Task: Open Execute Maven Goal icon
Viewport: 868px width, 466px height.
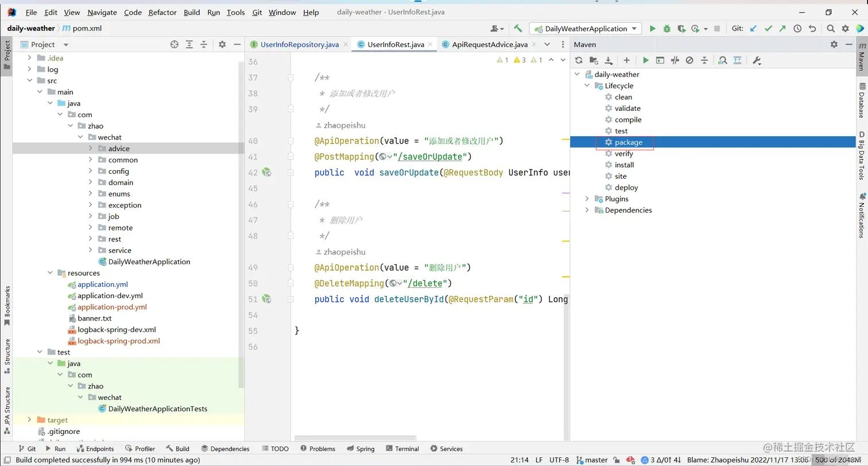Action: point(660,60)
